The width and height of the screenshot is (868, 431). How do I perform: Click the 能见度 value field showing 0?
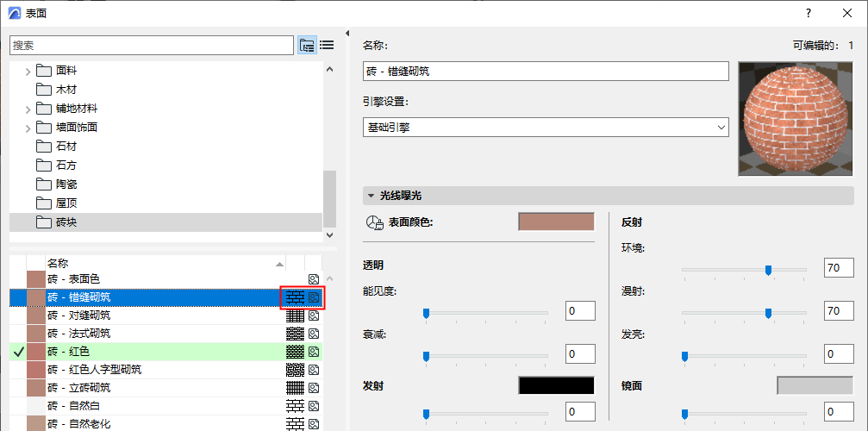580,311
